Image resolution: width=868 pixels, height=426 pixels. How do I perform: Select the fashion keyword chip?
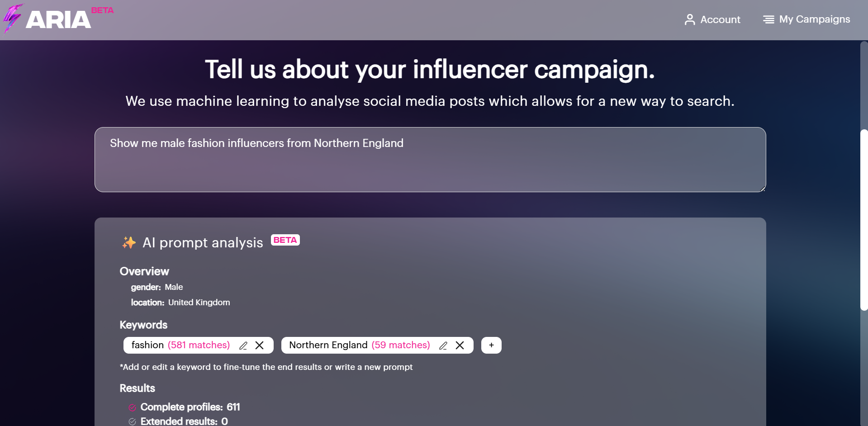point(147,345)
